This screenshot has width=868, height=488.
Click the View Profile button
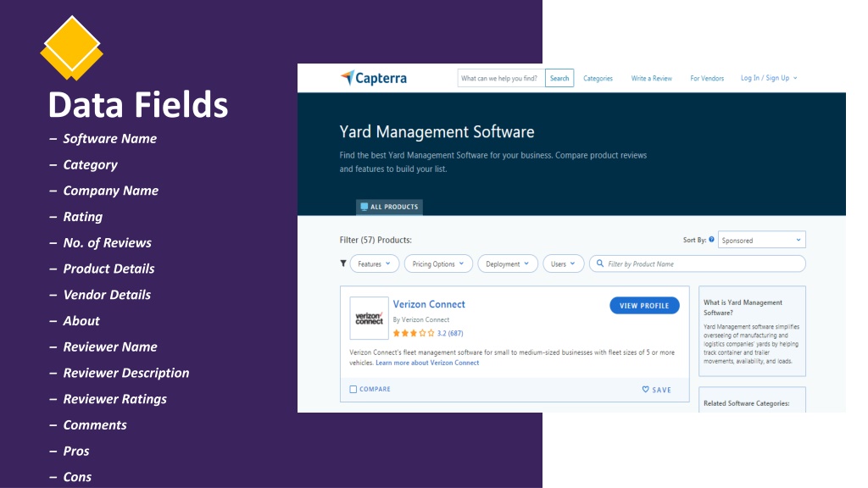tap(644, 305)
